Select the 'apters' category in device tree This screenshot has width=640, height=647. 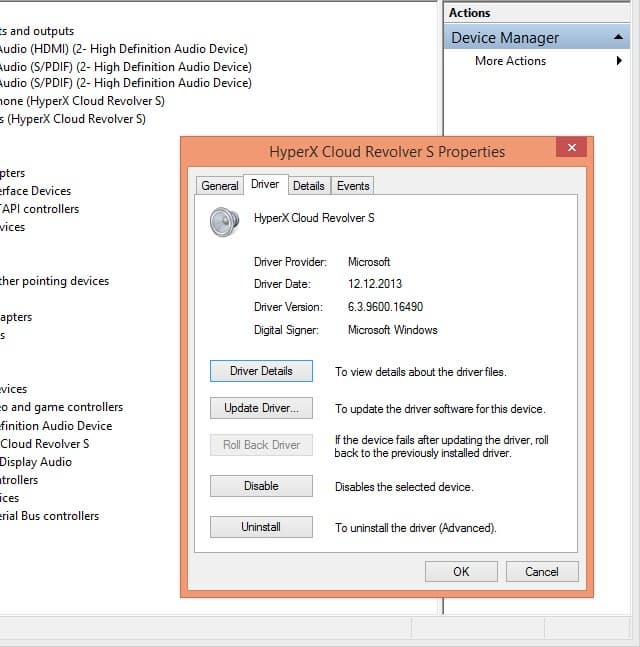click(x=16, y=317)
